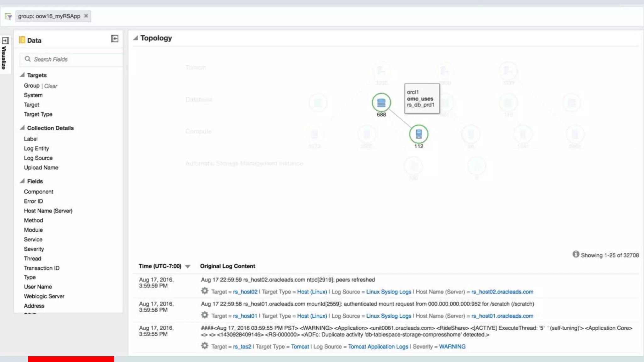Image resolution: width=644 pixels, height=362 pixels.
Task: Collapse the Fields group
Action: pyautogui.click(x=22, y=181)
